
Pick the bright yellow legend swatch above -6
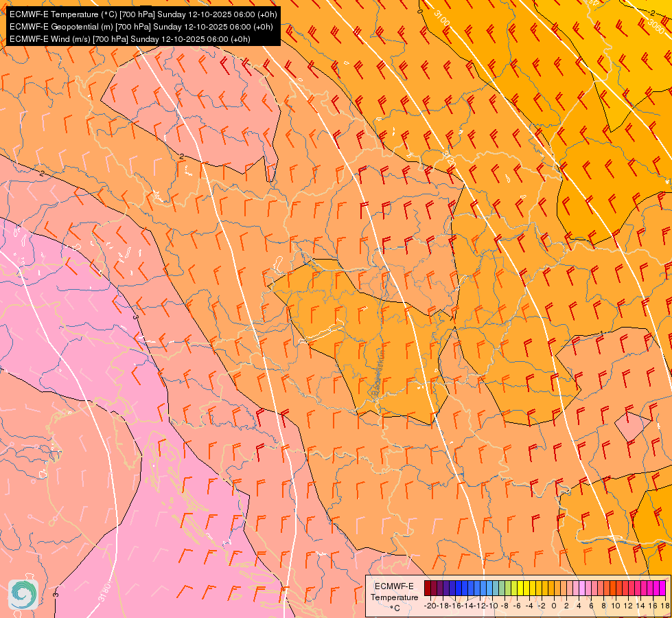520,588
